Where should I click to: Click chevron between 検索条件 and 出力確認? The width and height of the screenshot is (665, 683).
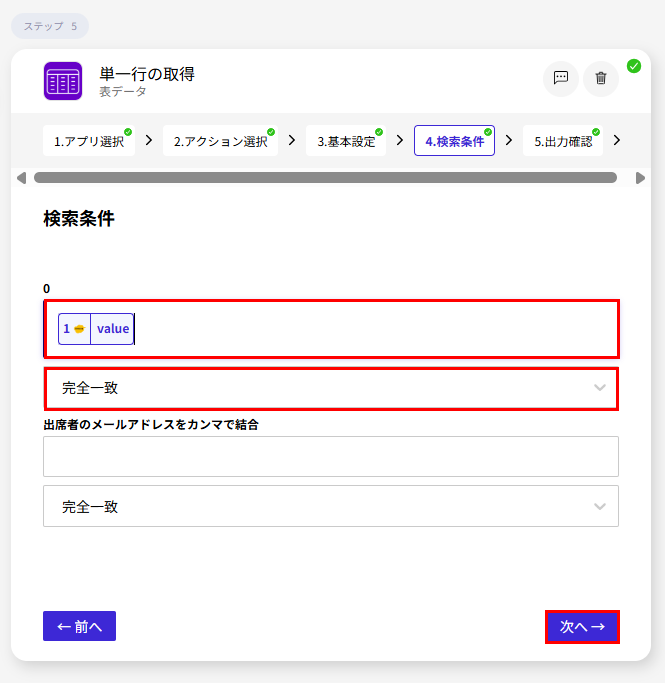[509, 140]
